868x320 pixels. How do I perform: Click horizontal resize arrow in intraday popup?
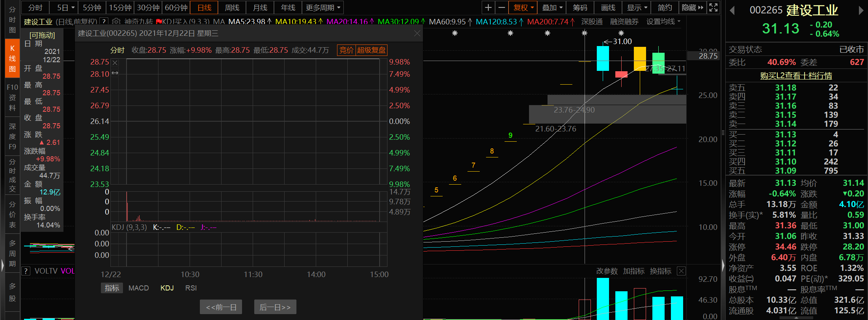[115, 73]
